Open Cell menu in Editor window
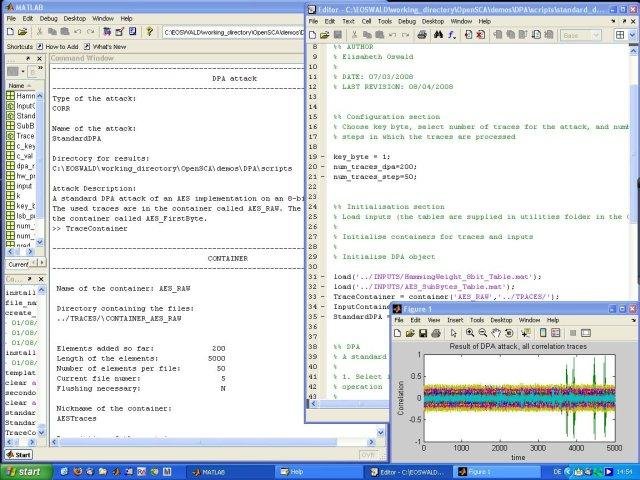640x480 pixels. click(x=367, y=21)
